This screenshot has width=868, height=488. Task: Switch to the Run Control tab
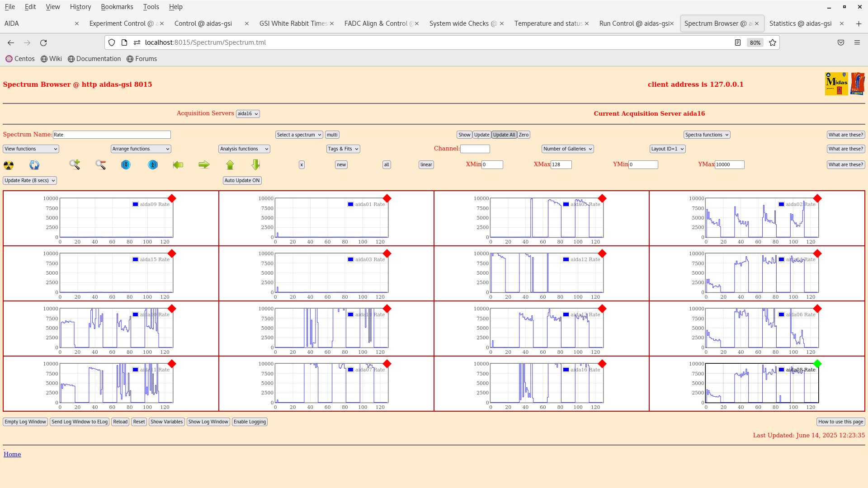coord(634,23)
